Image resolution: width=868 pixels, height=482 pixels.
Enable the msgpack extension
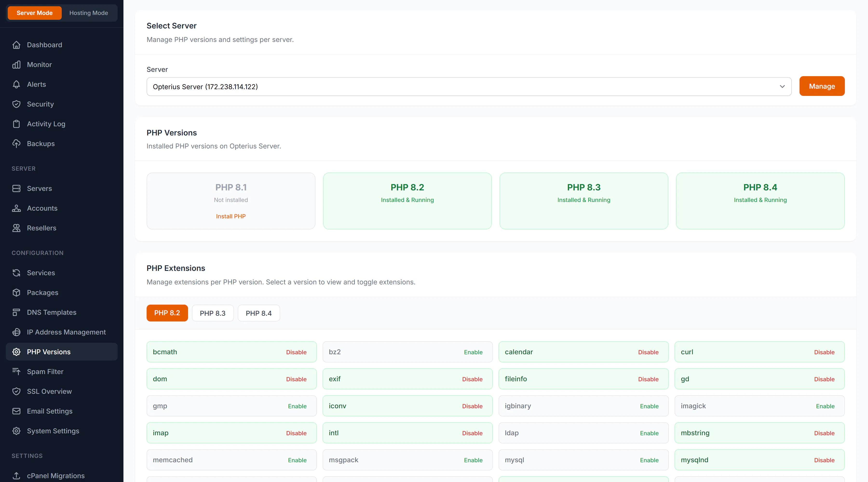pos(473,460)
